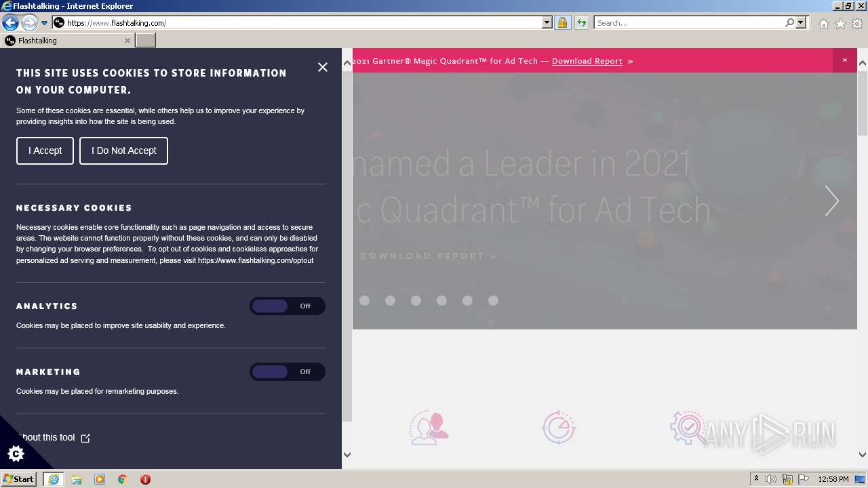This screenshot has height=488, width=868.
Task: Click the NECESSARY COOKIES heading
Action: (x=74, y=208)
